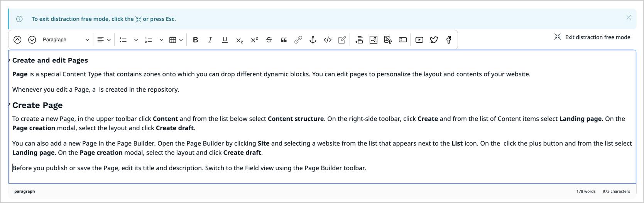
Task: Toggle bold formatting
Action: [x=196, y=40]
